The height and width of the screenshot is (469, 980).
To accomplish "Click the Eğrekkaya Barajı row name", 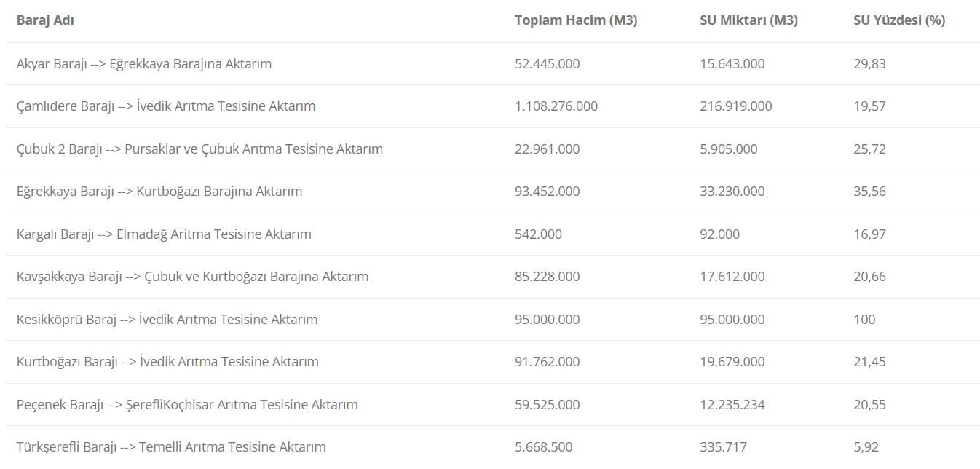I will point(159,192).
